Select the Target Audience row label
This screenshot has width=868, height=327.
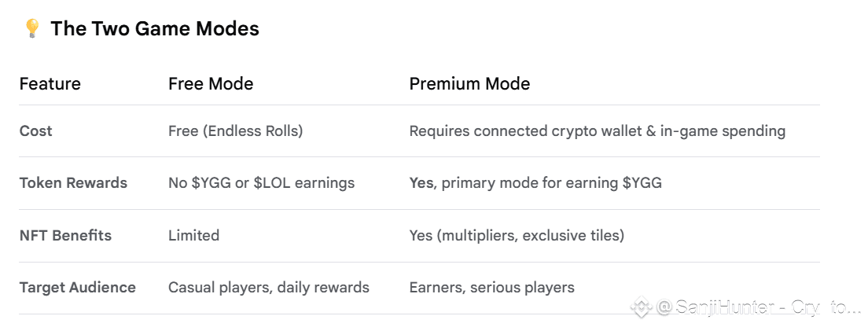78,287
